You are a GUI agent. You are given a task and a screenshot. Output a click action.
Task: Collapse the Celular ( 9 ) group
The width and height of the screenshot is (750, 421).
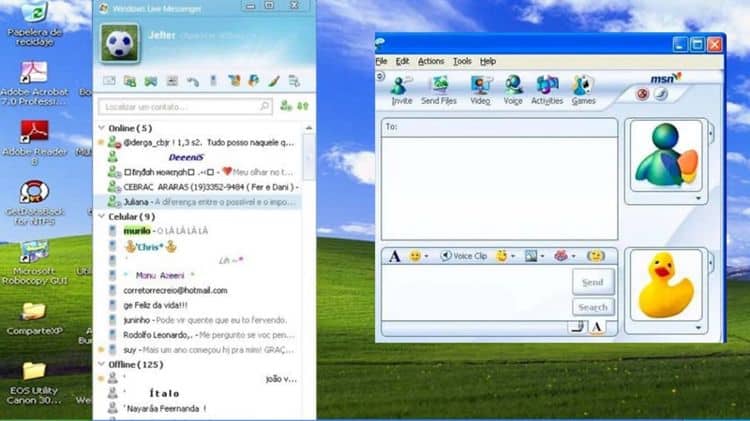pos(101,216)
